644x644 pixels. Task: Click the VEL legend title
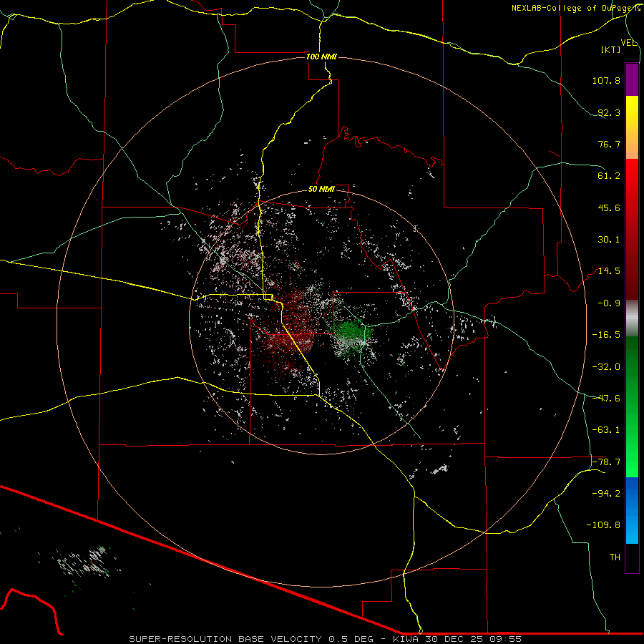(629, 43)
